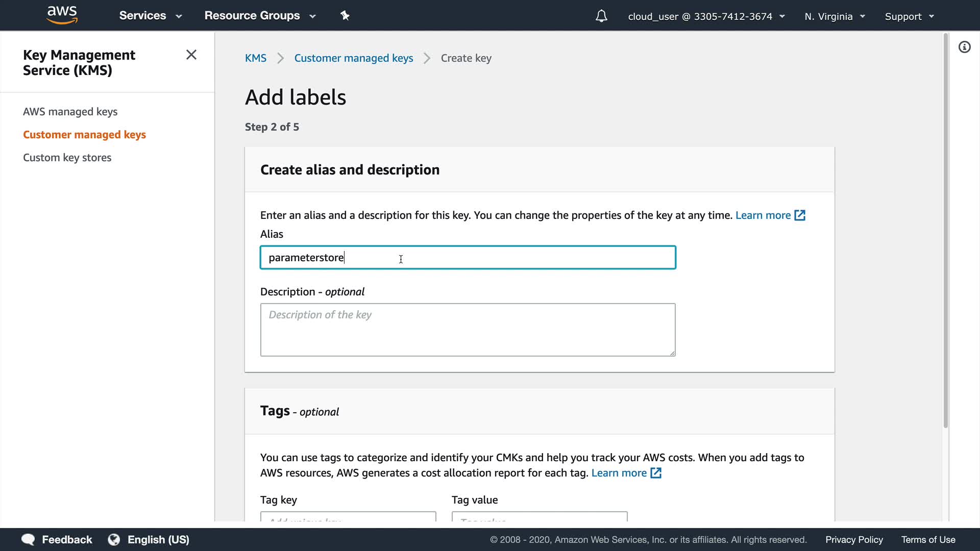The height and width of the screenshot is (551, 980).
Task: Click the Description text area
Action: tap(468, 330)
